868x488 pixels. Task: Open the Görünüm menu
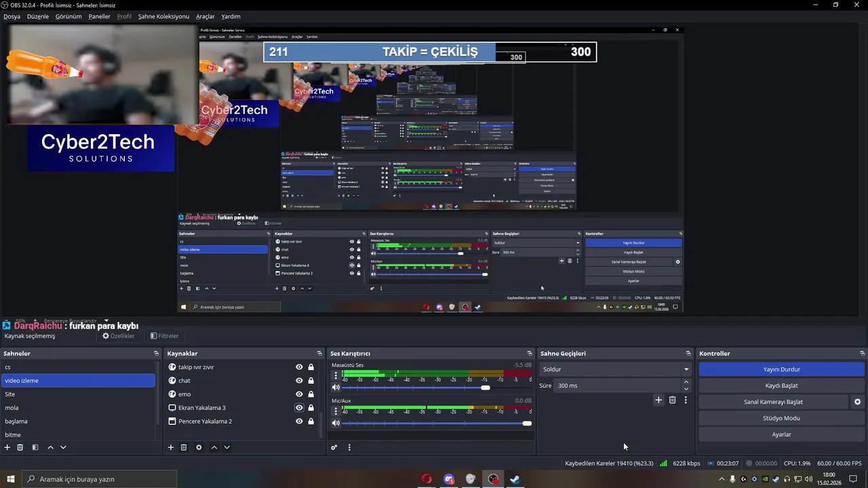68,16
